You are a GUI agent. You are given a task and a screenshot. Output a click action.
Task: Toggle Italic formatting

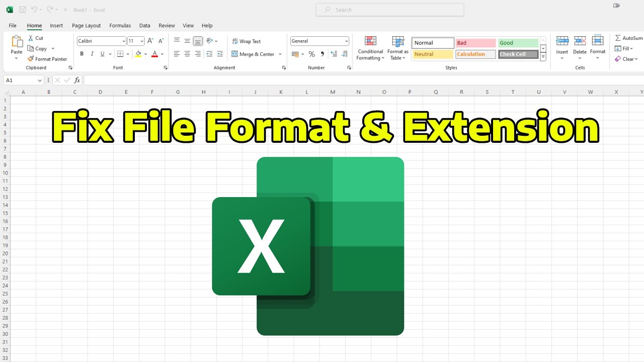[92, 54]
